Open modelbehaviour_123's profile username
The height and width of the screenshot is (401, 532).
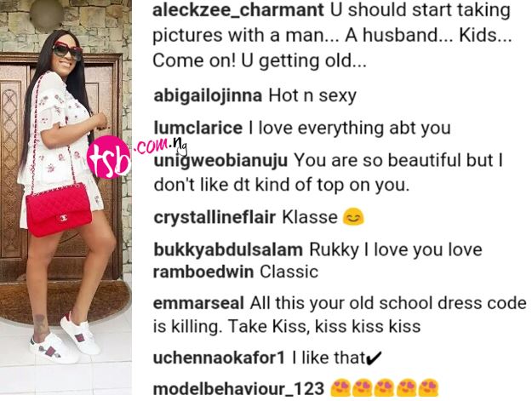coord(238,388)
